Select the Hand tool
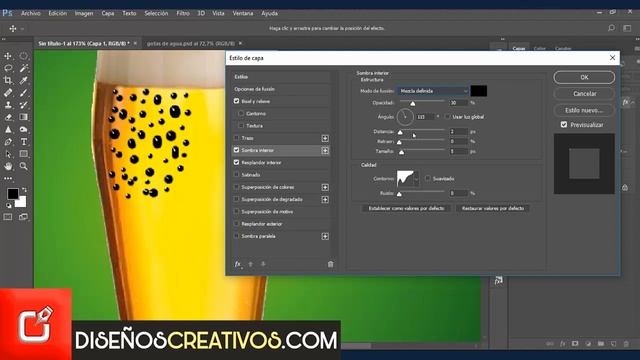The width and height of the screenshot is (640, 360). pyautogui.click(x=8, y=166)
